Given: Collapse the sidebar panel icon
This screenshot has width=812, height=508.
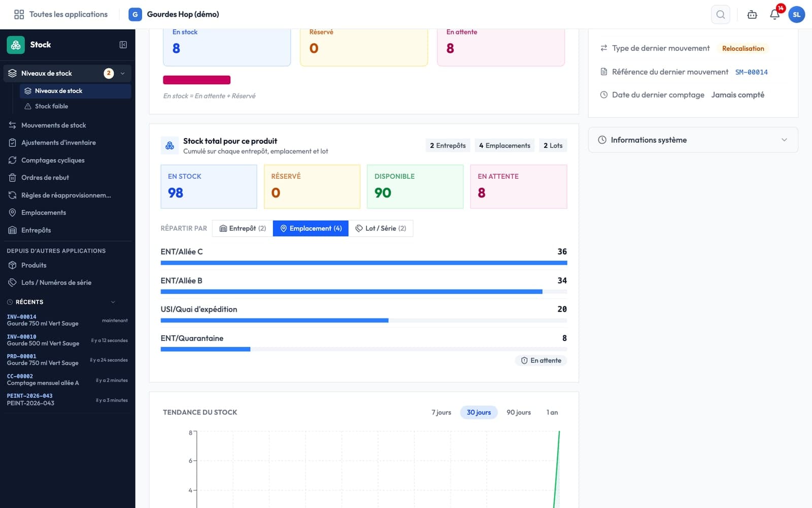Looking at the screenshot, I should [x=123, y=45].
